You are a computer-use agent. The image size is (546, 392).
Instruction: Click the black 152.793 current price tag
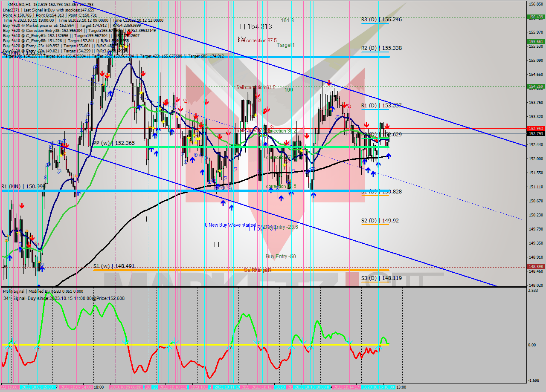tap(535, 133)
